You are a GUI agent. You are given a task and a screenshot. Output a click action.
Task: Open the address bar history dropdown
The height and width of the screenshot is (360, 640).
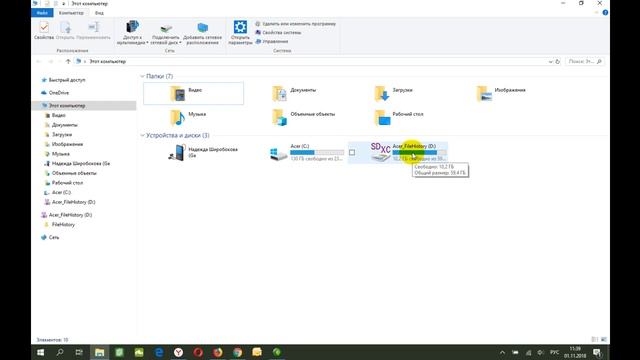551,62
